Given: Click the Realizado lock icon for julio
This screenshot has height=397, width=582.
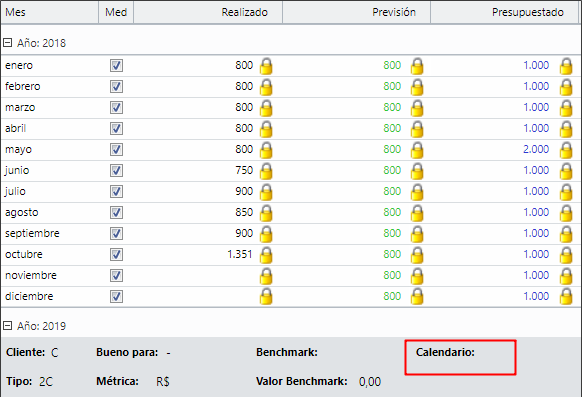Looking at the screenshot, I should coord(266,192).
